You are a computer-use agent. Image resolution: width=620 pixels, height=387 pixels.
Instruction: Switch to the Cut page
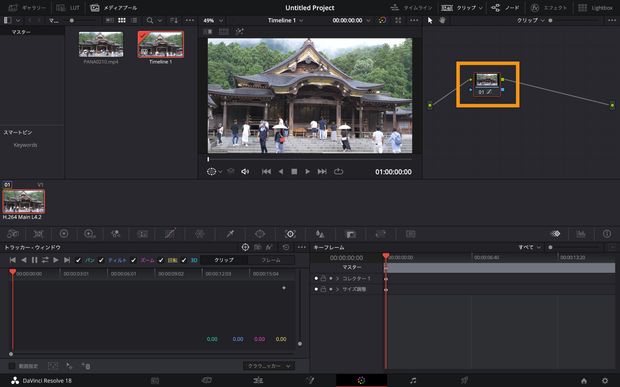click(206, 380)
